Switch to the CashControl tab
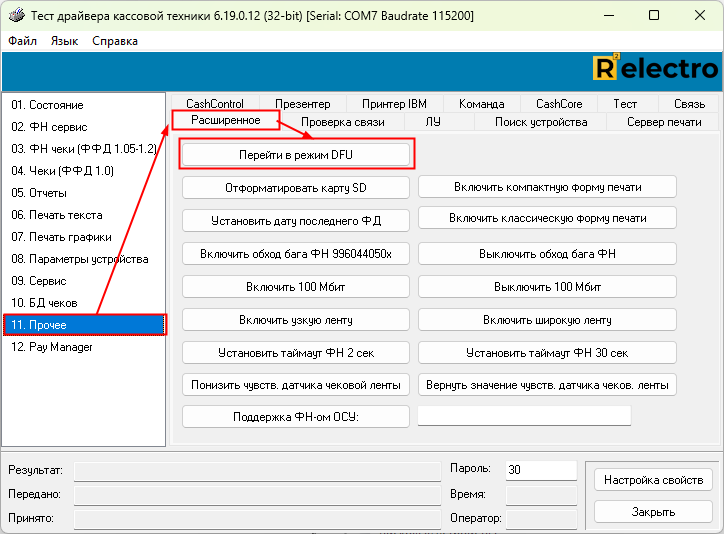This screenshot has width=724, height=534. pyautogui.click(x=214, y=104)
